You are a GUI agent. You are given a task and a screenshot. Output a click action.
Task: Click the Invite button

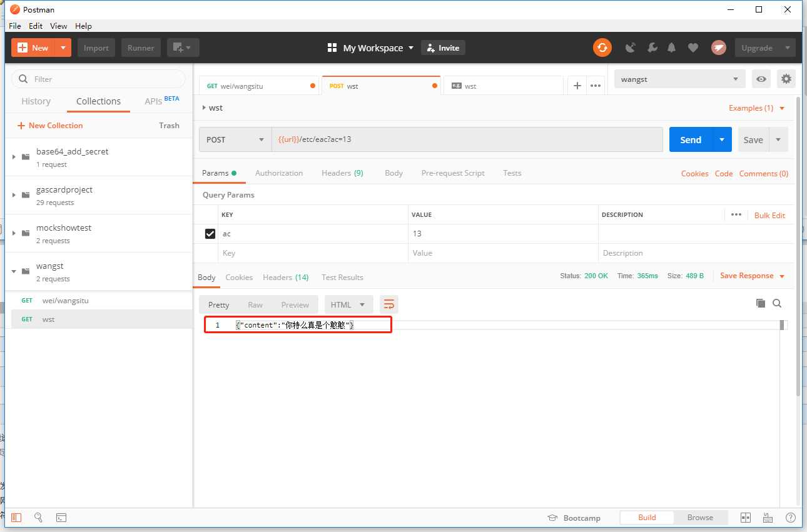pos(443,48)
